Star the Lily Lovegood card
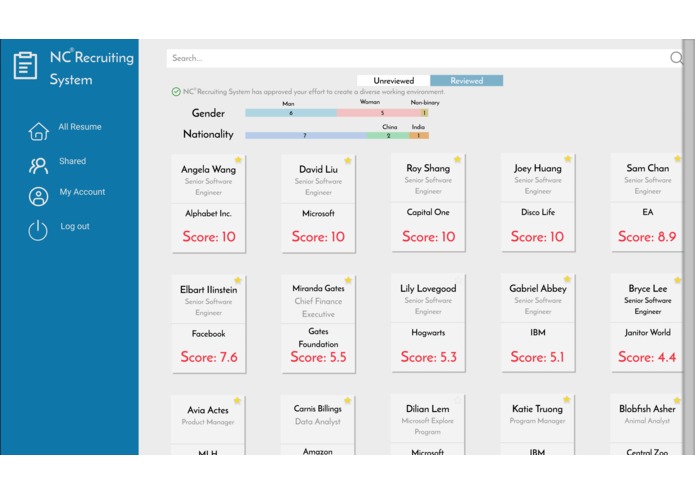The height and width of the screenshot is (494, 695). tap(458, 280)
